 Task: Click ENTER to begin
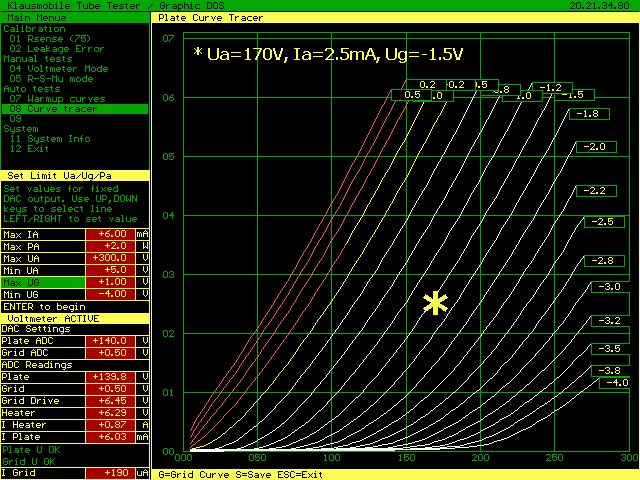(x=44, y=307)
